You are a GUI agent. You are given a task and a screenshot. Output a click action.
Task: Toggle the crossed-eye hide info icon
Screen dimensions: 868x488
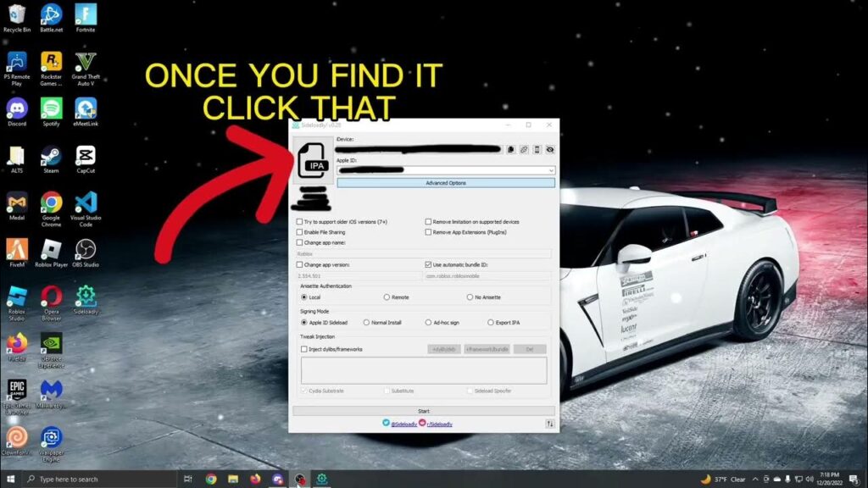550,149
